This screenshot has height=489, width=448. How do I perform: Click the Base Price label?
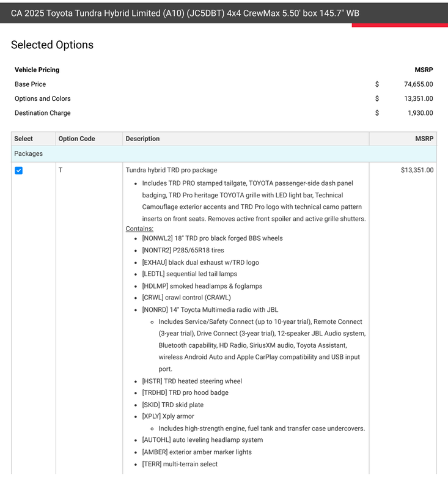pos(30,84)
